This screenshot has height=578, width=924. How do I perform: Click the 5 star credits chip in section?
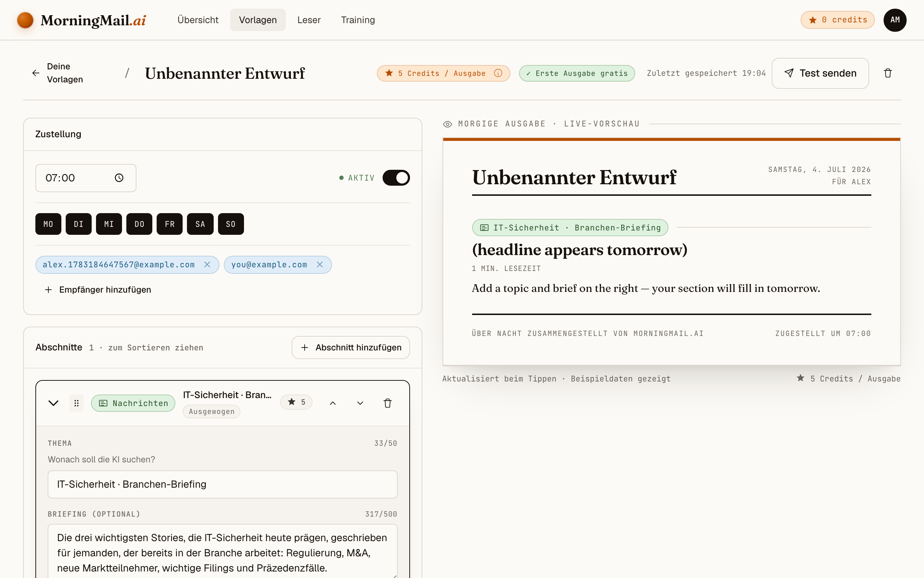click(x=296, y=402)
